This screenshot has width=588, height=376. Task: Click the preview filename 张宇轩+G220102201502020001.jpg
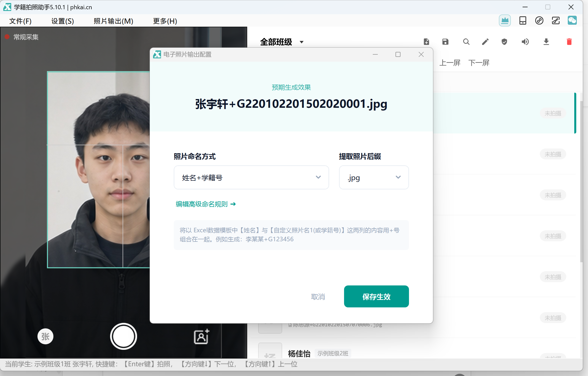tap(291, 104)
